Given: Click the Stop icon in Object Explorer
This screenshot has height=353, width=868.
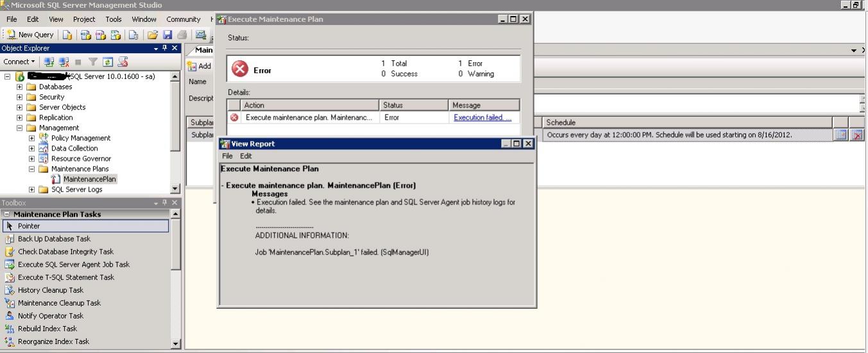Looking at the screenshot, I should (78, 62).
